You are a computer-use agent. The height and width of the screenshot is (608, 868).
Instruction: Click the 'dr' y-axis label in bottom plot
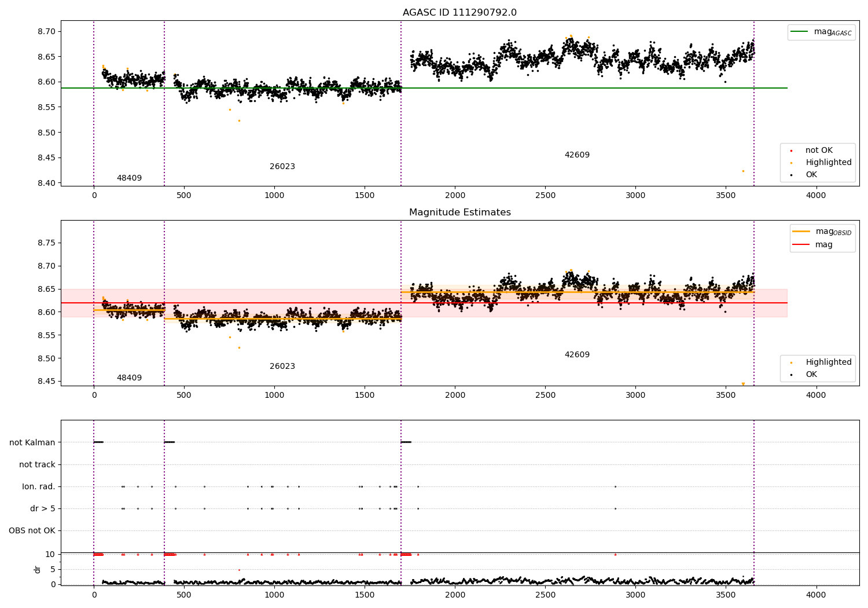[x=38, y=570]
